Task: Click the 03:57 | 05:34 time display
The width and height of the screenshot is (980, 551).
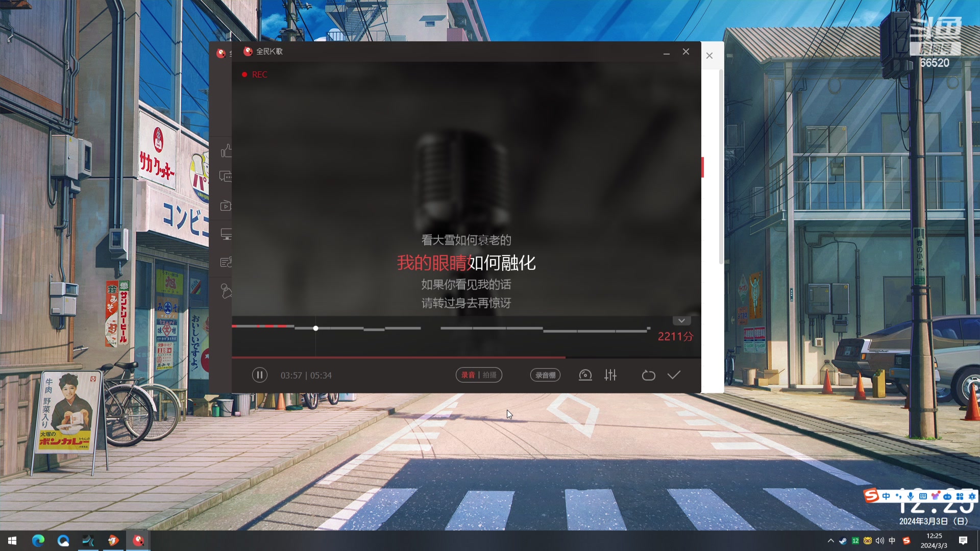Action: [306, 375]
